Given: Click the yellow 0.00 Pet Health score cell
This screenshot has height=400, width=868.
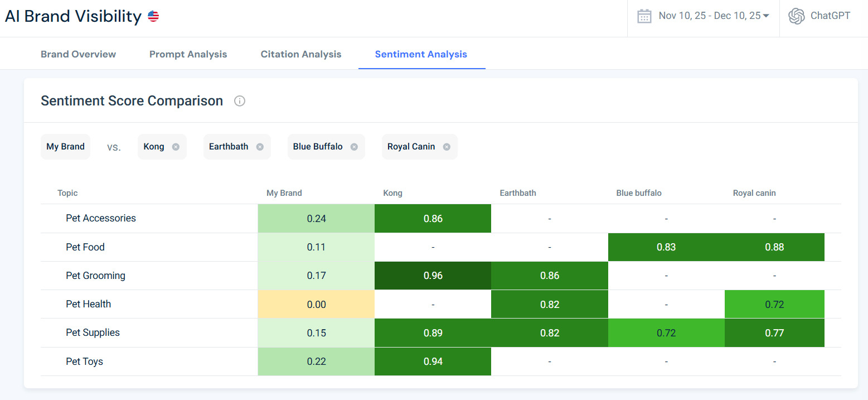Looking at the screenshot, I should coord(316,304).
